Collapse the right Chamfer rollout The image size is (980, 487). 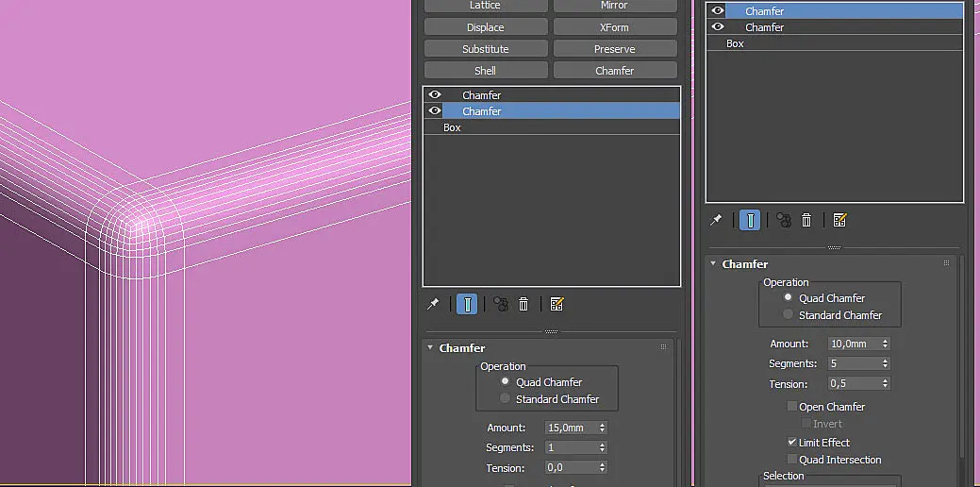[x=713, y=264]
